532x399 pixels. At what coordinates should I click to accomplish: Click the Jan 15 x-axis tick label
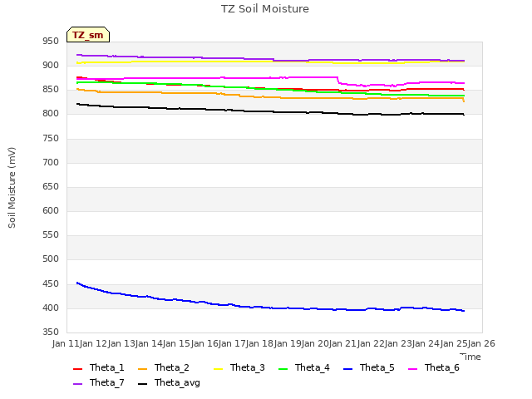177,343
